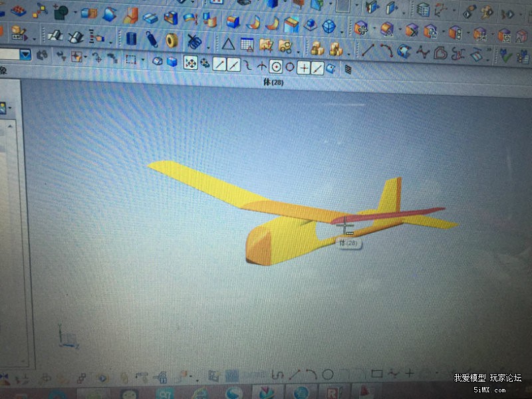Click the green circle and square unite icon

[61, 13]
